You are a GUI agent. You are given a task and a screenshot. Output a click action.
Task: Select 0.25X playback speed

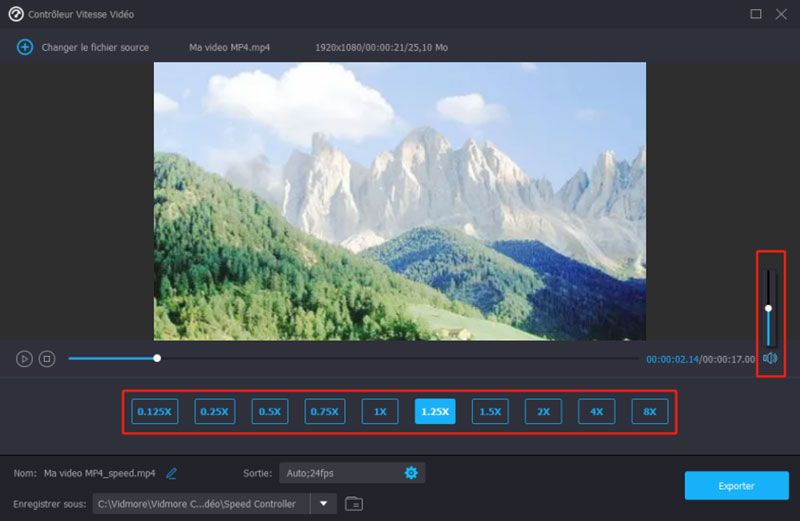click(x=214, y=411)
